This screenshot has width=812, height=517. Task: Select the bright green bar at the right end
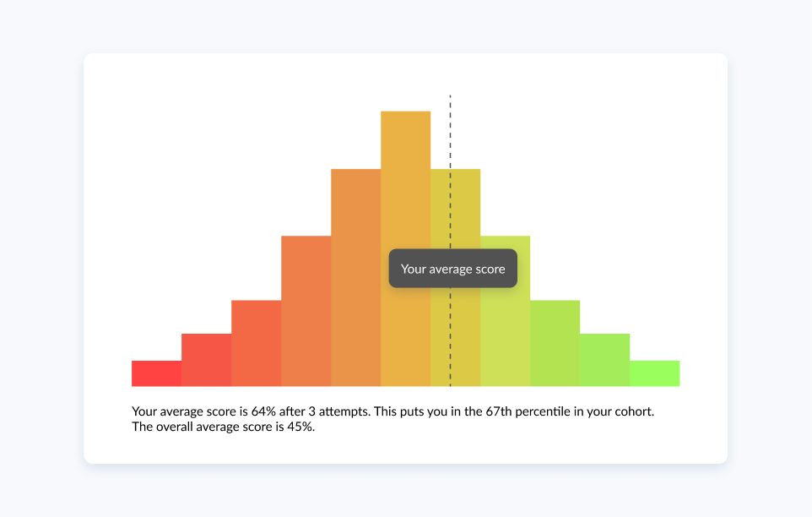tap(654, 373)
